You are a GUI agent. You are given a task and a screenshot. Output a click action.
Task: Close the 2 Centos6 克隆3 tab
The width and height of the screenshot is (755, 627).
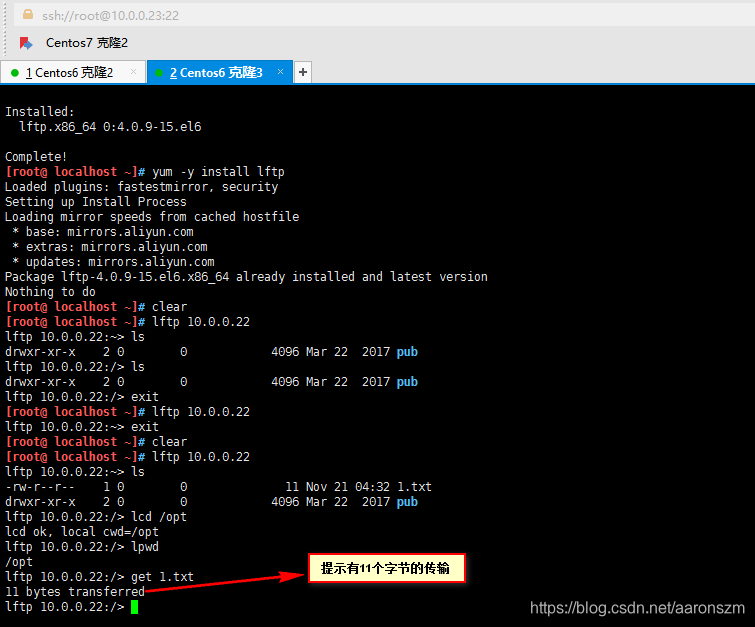point(280,72)
